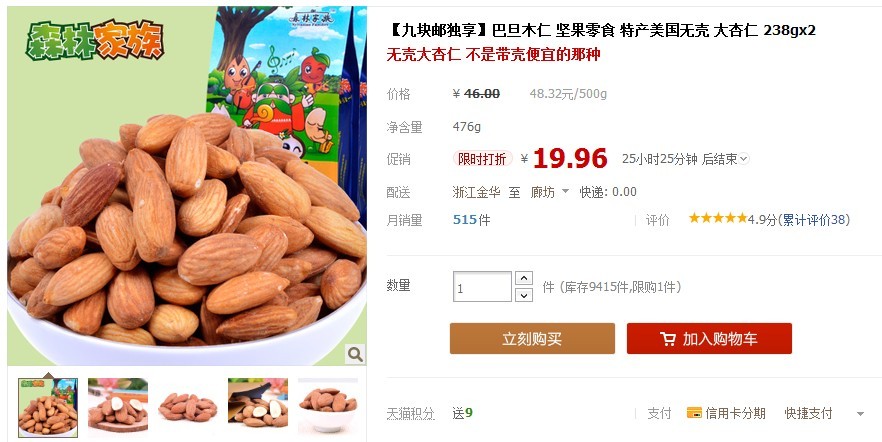Click the credit card installment icon
The width and height of the screenshot is (882, 442).
[694, 413]
